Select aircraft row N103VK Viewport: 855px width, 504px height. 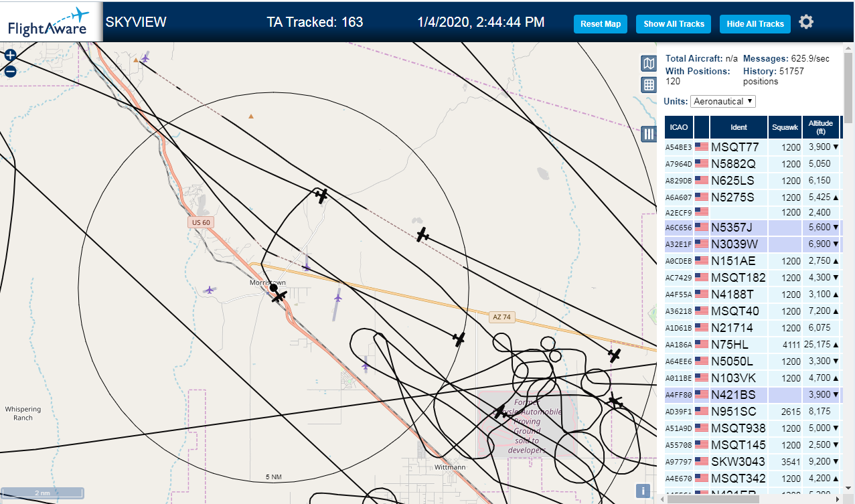coord(753,378)
